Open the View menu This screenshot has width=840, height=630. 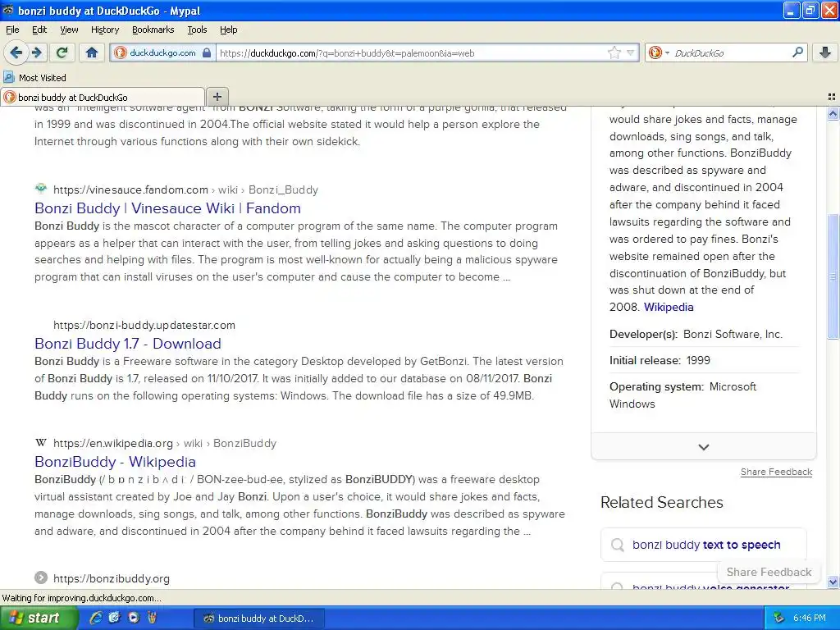click(69, 30)
